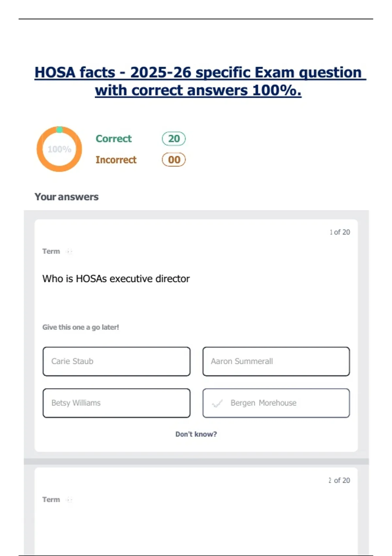Viewport: 392px width, 556px height.
Task: Click the 2 of 20 counter
Action: coord(339,480)
